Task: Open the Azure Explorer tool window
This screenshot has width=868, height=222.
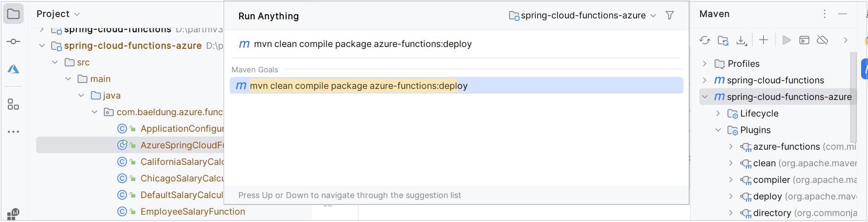Action: click(13, 69)
